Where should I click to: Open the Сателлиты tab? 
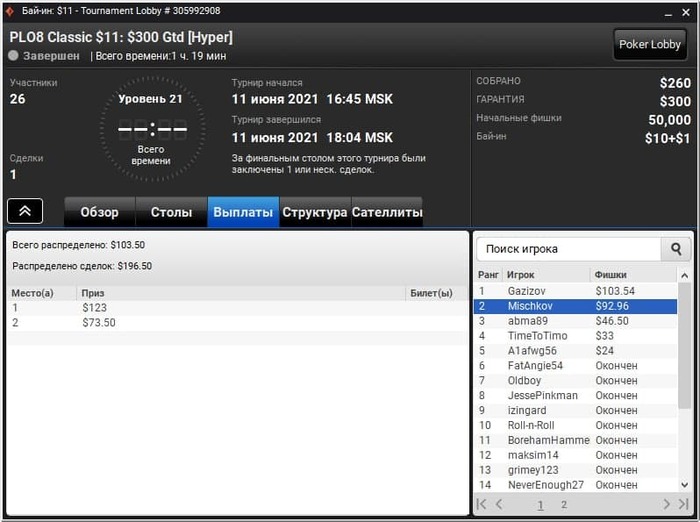(x=387, y=212)
